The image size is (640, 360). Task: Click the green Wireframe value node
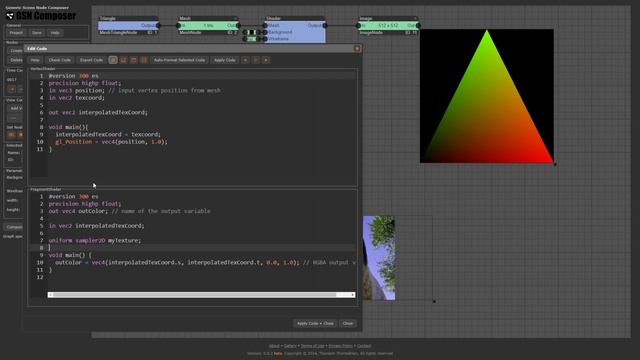[x=252, y=39]
